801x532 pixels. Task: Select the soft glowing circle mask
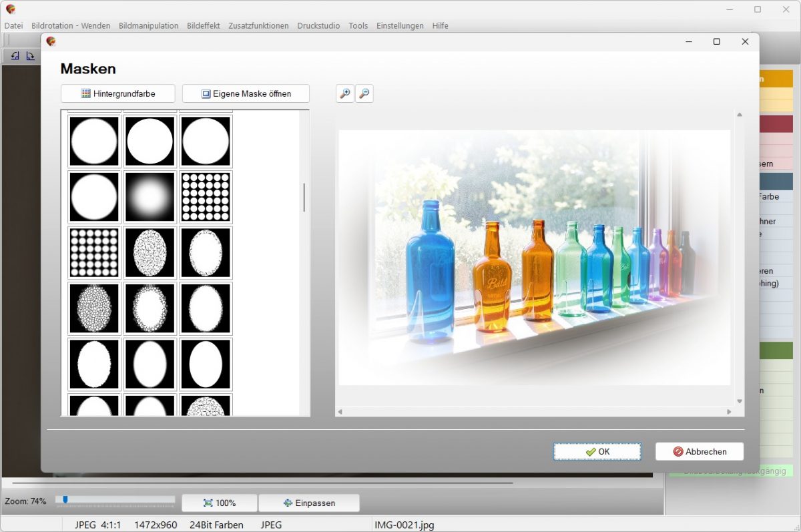[x=150, y=197]
